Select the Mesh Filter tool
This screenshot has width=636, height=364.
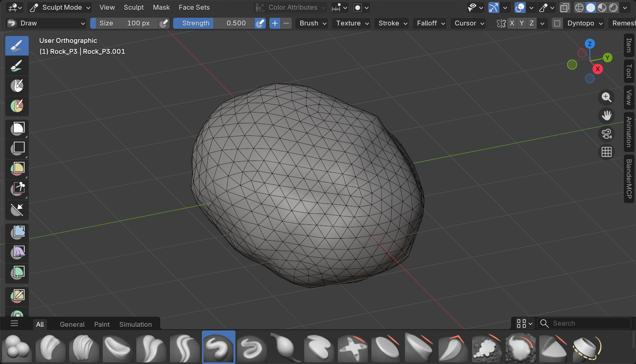(17, 233)
